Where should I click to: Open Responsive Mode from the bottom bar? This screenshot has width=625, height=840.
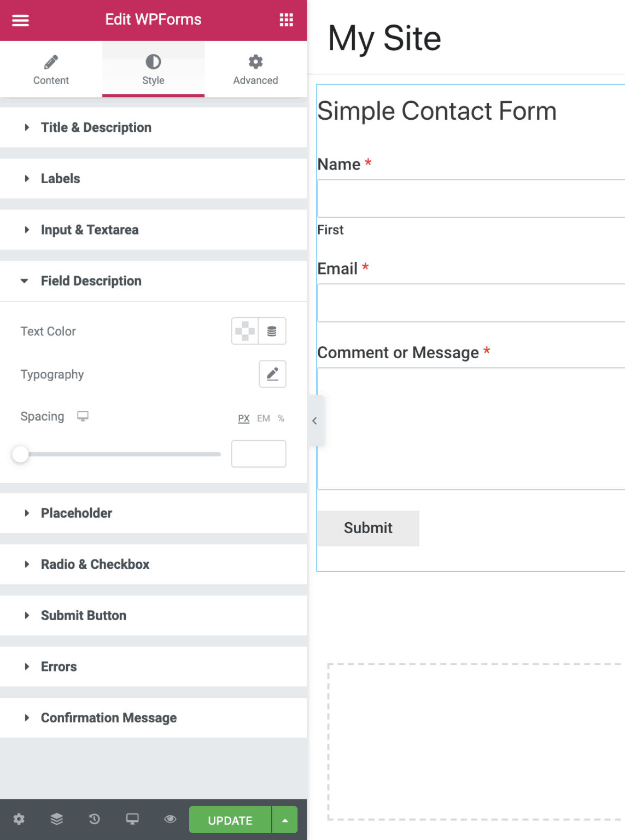pos(132,819)
